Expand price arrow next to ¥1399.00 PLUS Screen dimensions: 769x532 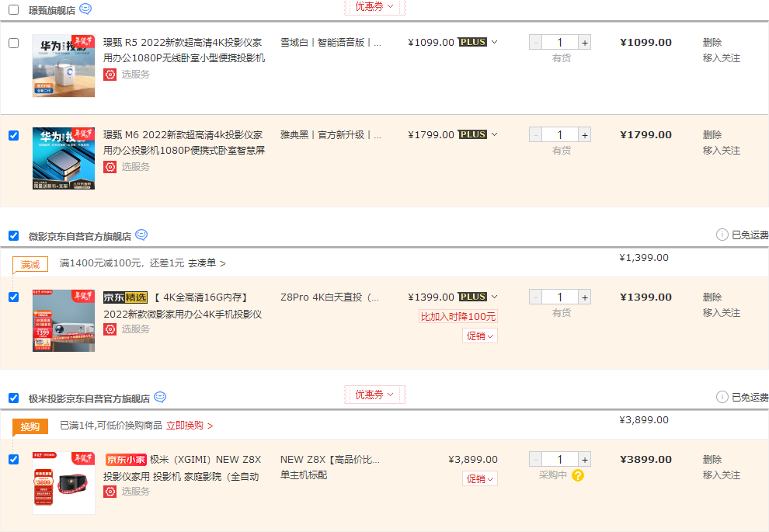click(x=494, y=297)
